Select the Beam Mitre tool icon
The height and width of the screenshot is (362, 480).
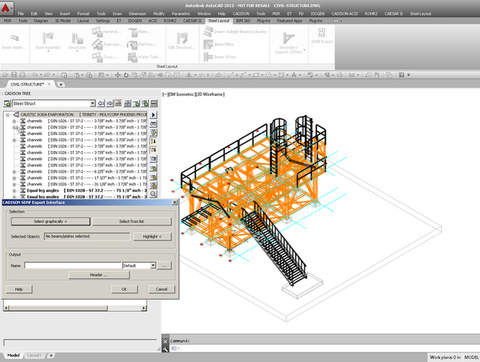tap(208, 44)
